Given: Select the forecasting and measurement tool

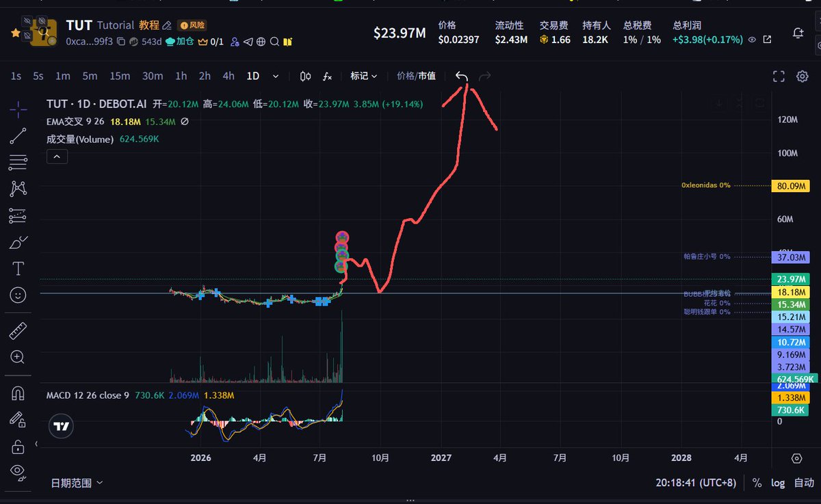Looking at the screenshot, I should point(18,215).
